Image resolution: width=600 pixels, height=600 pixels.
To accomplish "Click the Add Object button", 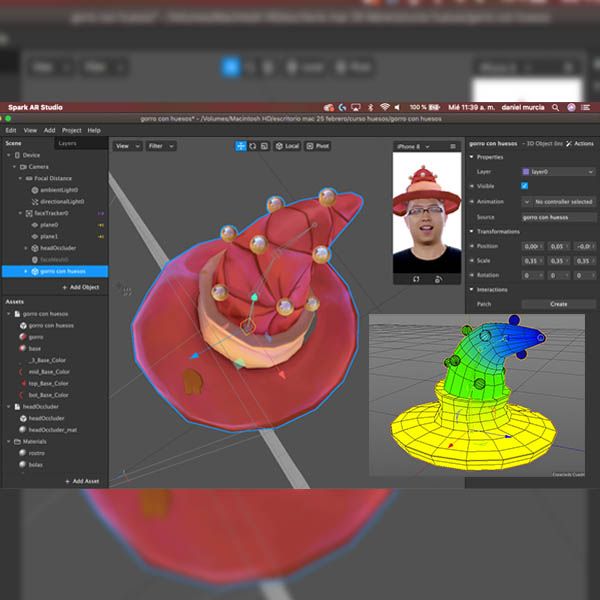I will pos(81,287).
